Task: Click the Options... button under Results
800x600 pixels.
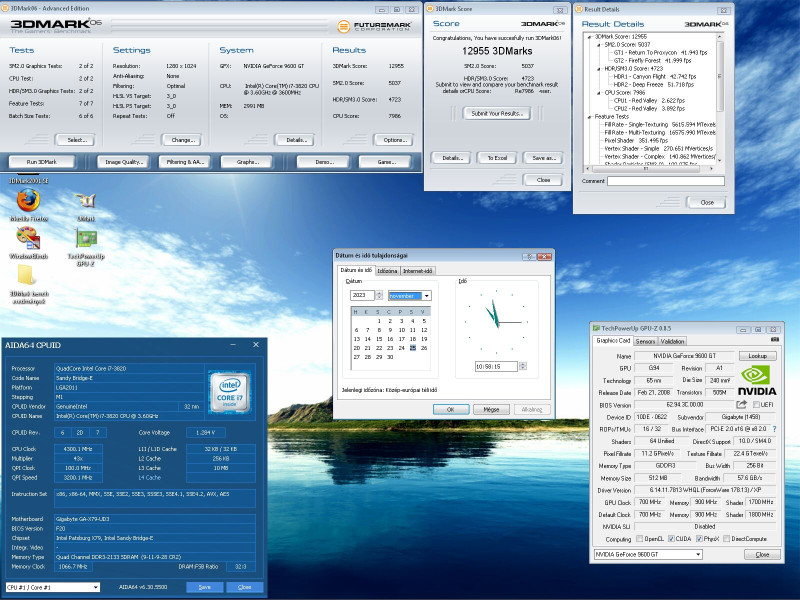Action: point(393,140)
